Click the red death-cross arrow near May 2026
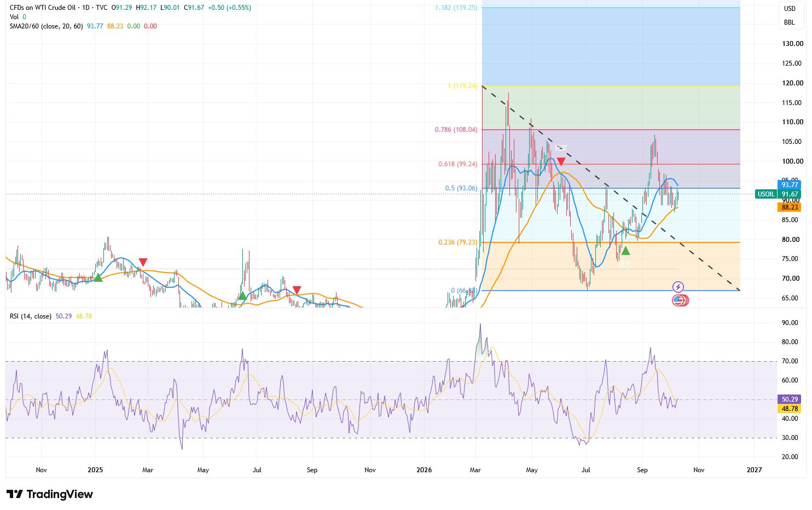This screenshot has height=510, width=812. pos(561,162)
